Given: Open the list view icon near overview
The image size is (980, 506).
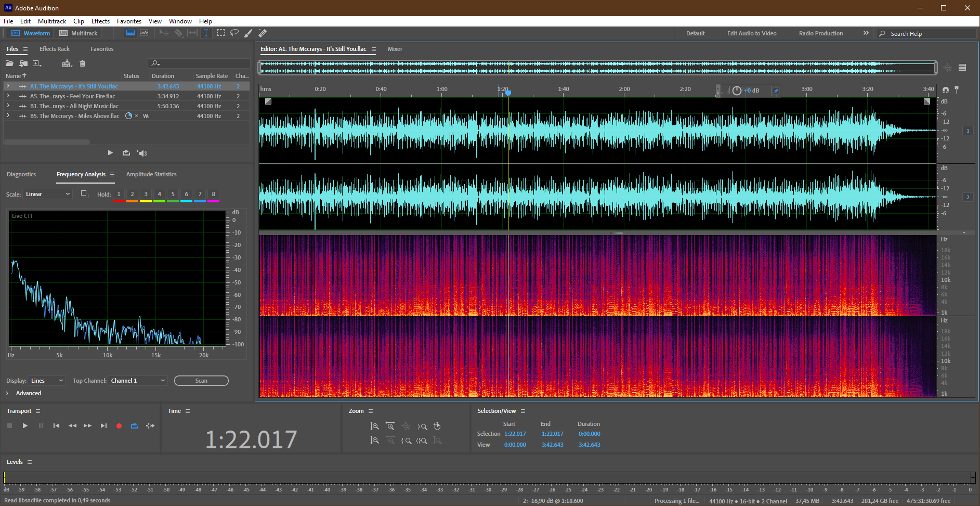Looking at the screenshot, I should [962, 67].
